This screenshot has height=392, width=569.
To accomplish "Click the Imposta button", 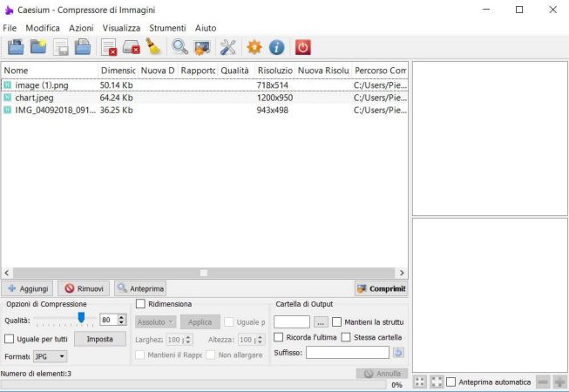I will [100, 339].
